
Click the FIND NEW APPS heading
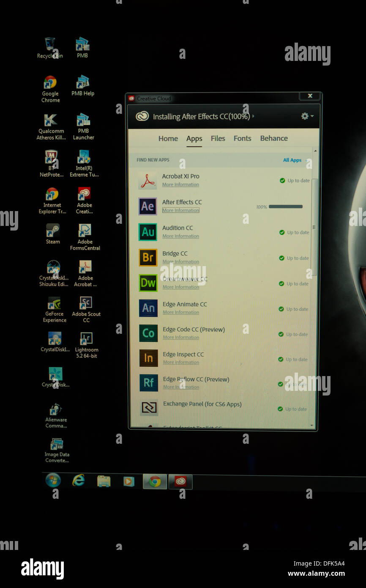click(153, 160)
